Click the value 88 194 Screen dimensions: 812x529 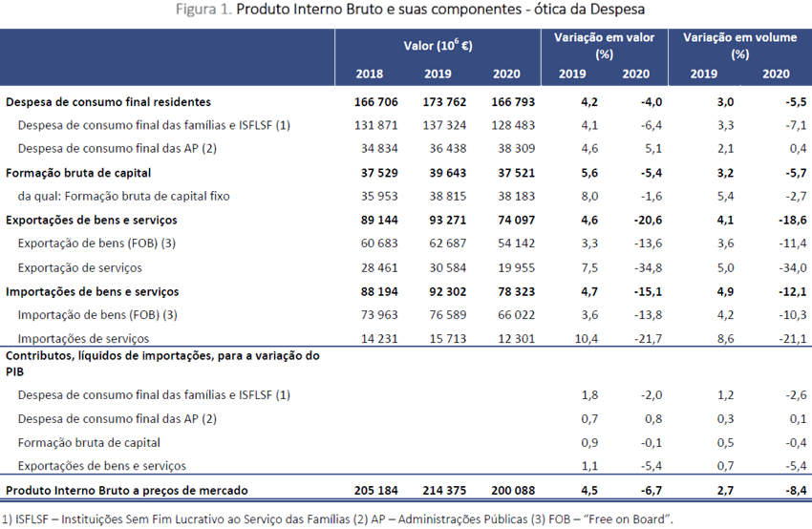[x=379, y=292]
